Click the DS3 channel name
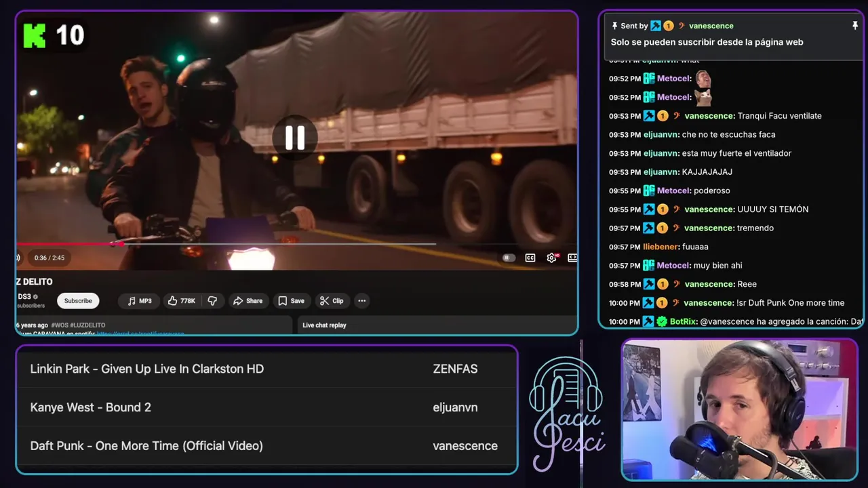The height and width of the screenshot is (488, 868). tap(24, 297)
